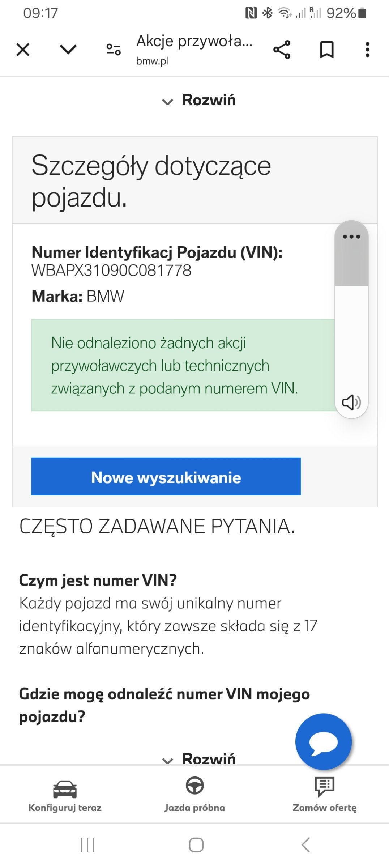This screenshot has height=868, width=389.
Task: Tap the downward chevron to minimize tab
Action: pos(68,50)
